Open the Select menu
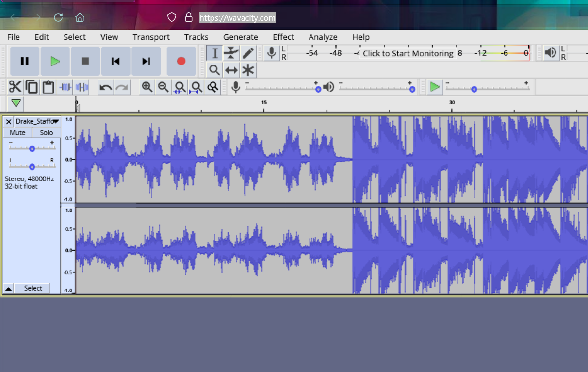The height and width of the screenshot is (372, 588). click(x=75, y=37)
